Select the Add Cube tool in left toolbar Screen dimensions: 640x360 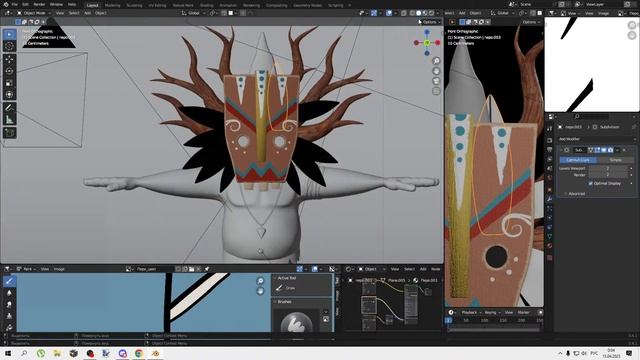point(9,133)
